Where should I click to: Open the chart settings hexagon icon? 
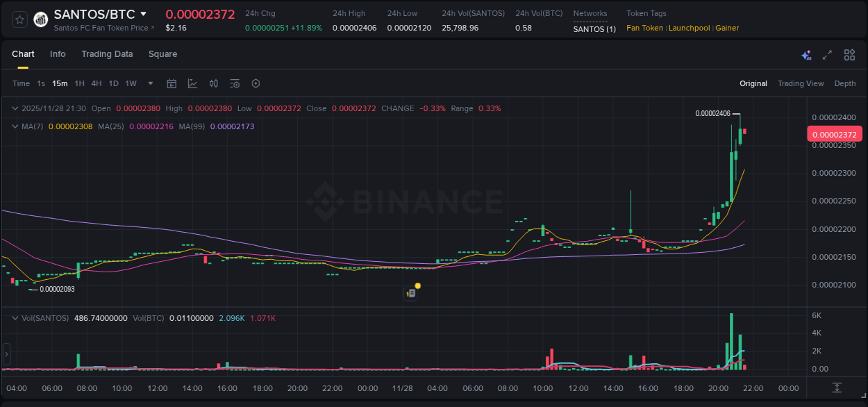pos(256,83)
